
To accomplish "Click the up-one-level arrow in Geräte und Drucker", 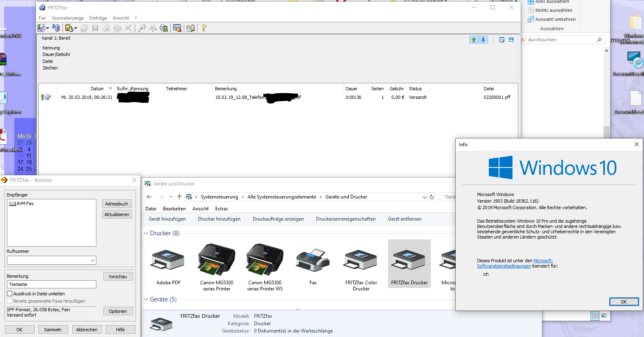I will pyautogui.click(x=179, y=197).
